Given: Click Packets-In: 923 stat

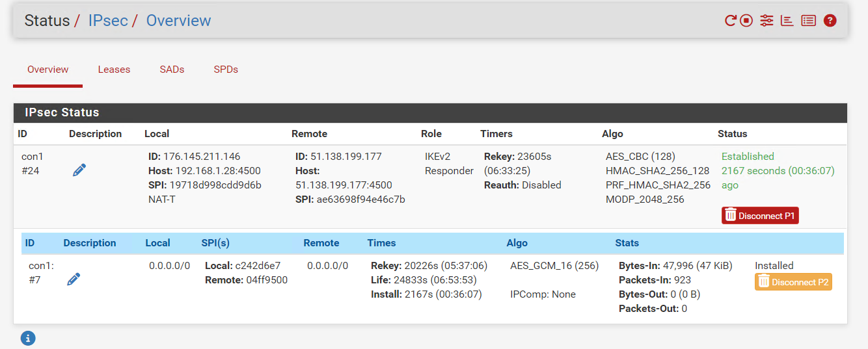Looking at the screenshot, I should [655, 280].
